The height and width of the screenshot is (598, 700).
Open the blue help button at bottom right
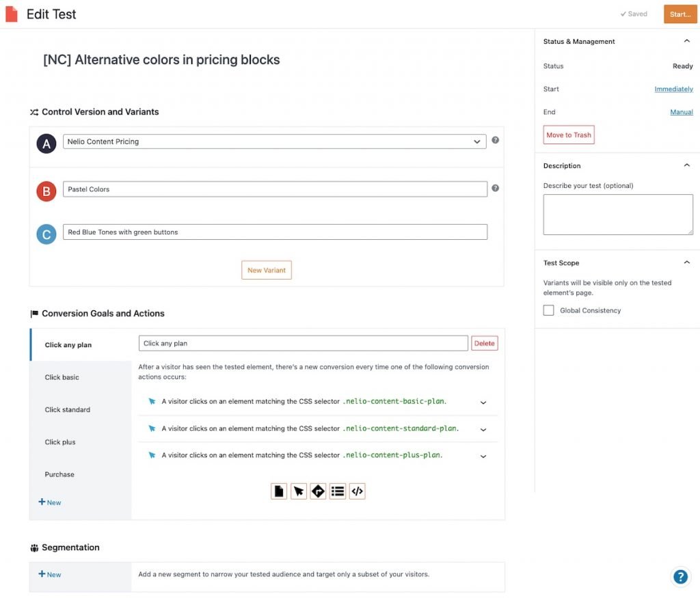click(x=680, y=576)
